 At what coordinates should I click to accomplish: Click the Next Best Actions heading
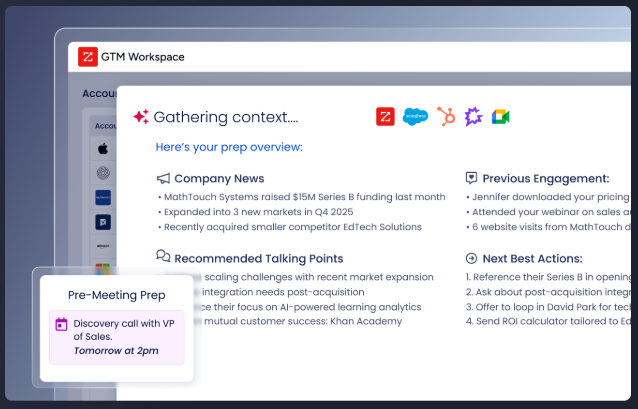(x=532, y=258)
